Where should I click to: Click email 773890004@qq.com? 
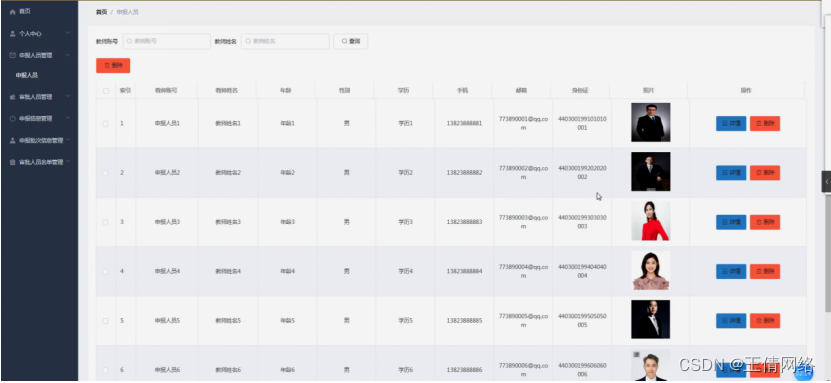click(x=523, y=271)
